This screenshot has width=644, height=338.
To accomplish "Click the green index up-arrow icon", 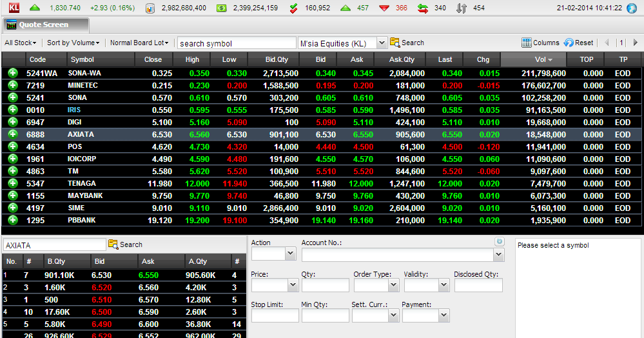I will [35, 8].
